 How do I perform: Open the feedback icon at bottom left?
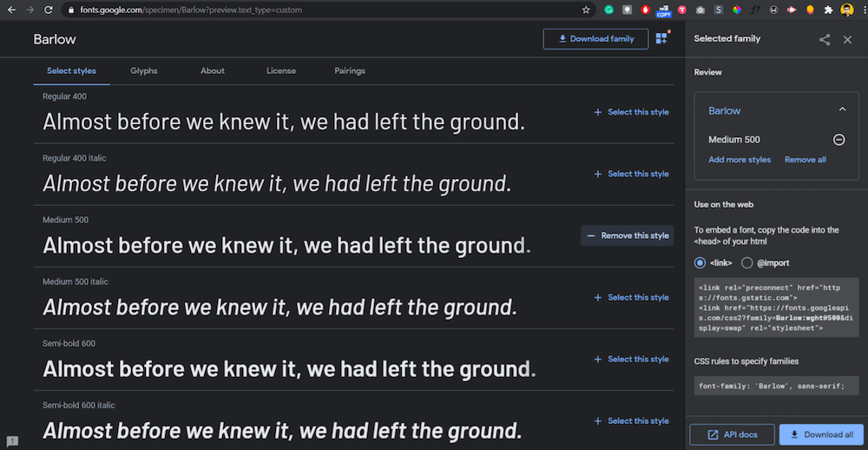[x=12, y=441]
